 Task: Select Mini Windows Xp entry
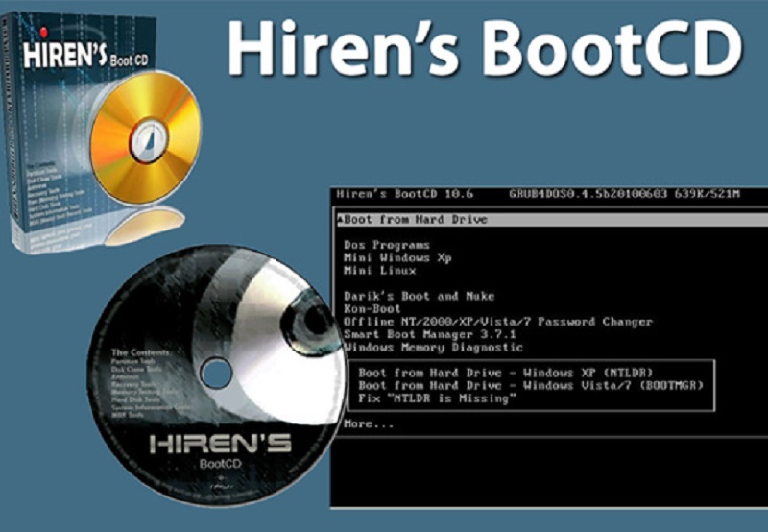[x=397, y=258]
